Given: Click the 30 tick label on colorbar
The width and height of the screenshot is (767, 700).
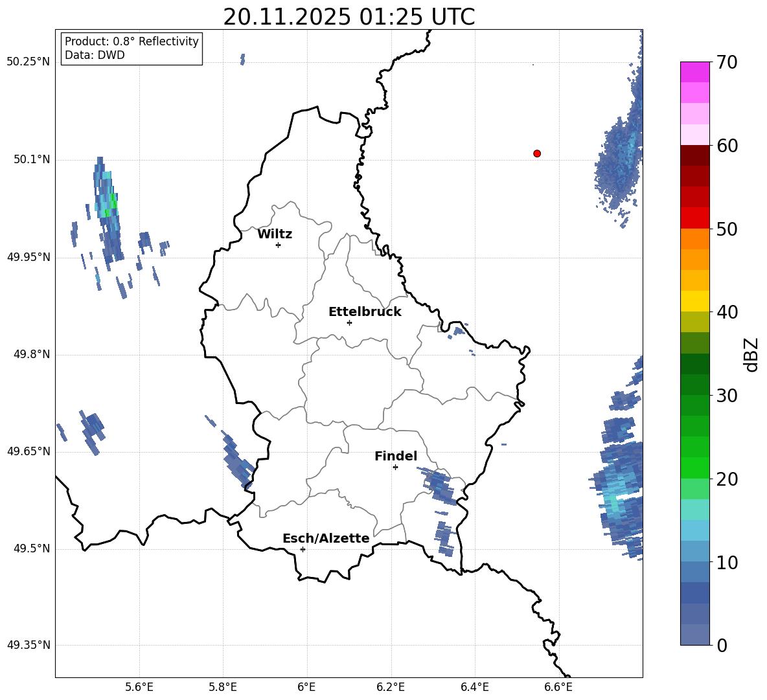Looking at the screenshot, I should click(x=727, y=396).
